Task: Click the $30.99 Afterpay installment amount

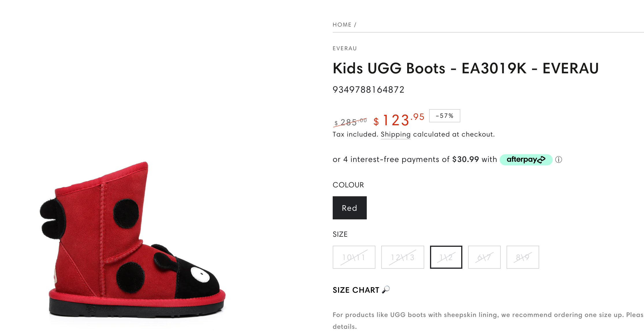Action: [x=466, y=159]
